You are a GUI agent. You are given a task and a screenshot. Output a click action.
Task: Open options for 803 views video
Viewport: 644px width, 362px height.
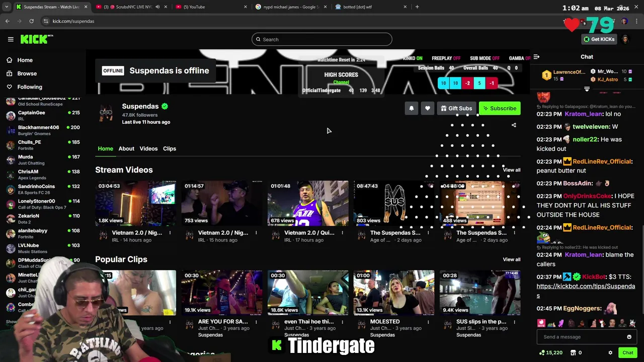pos(428,233)
